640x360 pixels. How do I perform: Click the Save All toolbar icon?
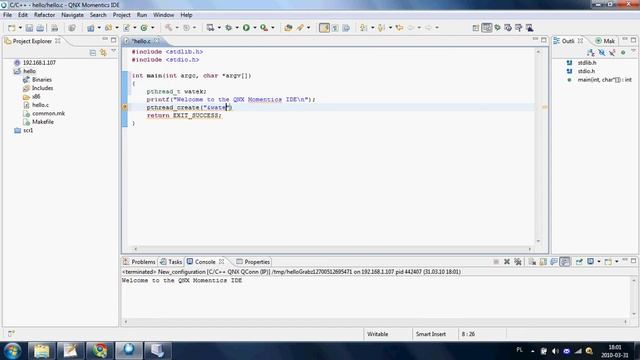point(40,28)
